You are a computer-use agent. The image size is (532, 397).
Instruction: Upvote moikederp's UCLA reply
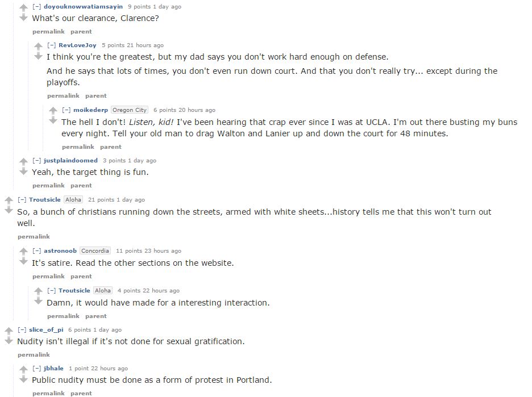point(53,111)
